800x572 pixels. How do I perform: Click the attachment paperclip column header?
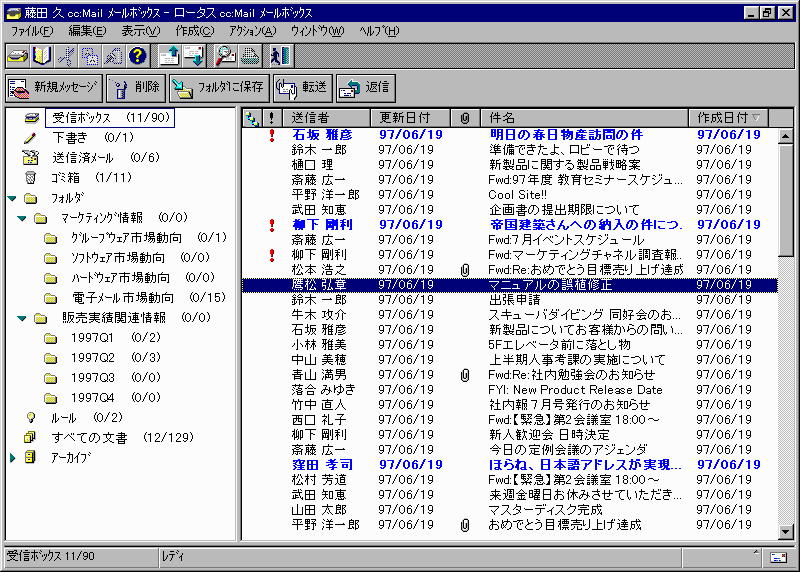click(465, 118)
